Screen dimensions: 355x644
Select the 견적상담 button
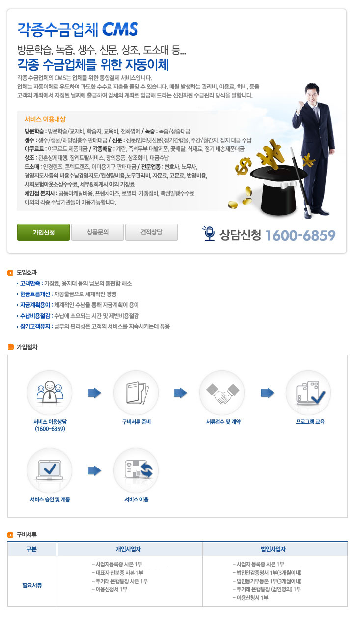[x=151, y=232]
